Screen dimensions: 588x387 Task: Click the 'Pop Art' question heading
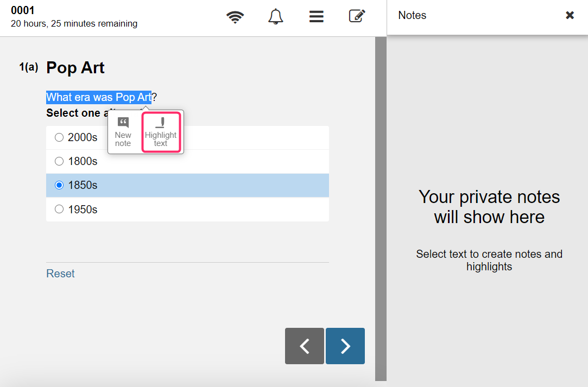(x=75, y=67)
